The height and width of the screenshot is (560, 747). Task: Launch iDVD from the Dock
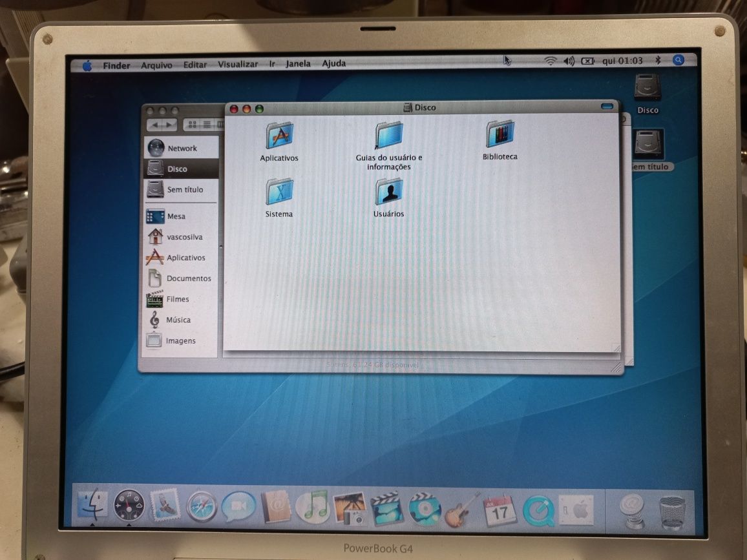click(x=424, y=510)
